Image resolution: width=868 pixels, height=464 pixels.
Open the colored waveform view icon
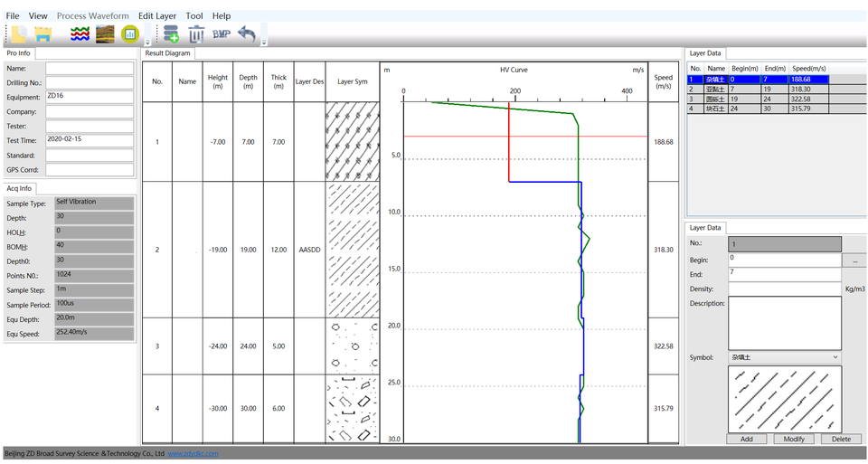[x=80, y=34]
